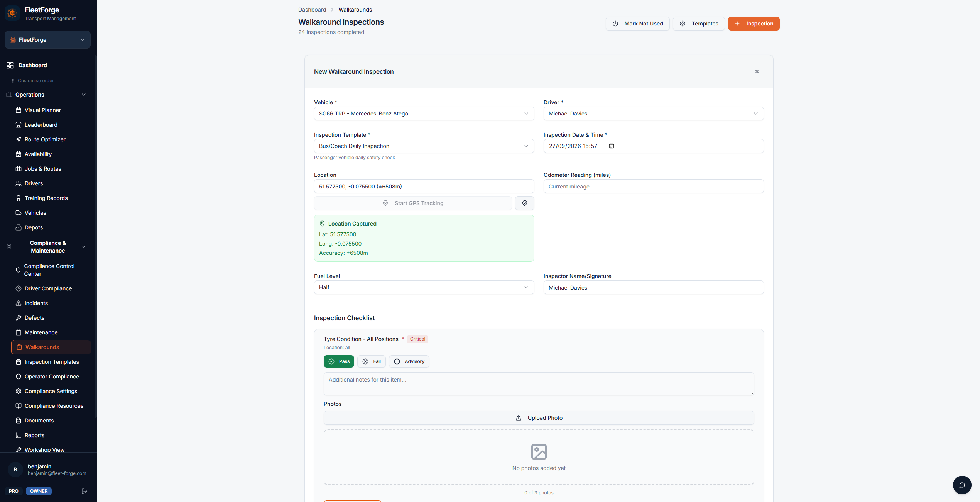Close the New Walkaround Inspection form
This screenshot has height=502, width=980.
(x=757, y=71)
